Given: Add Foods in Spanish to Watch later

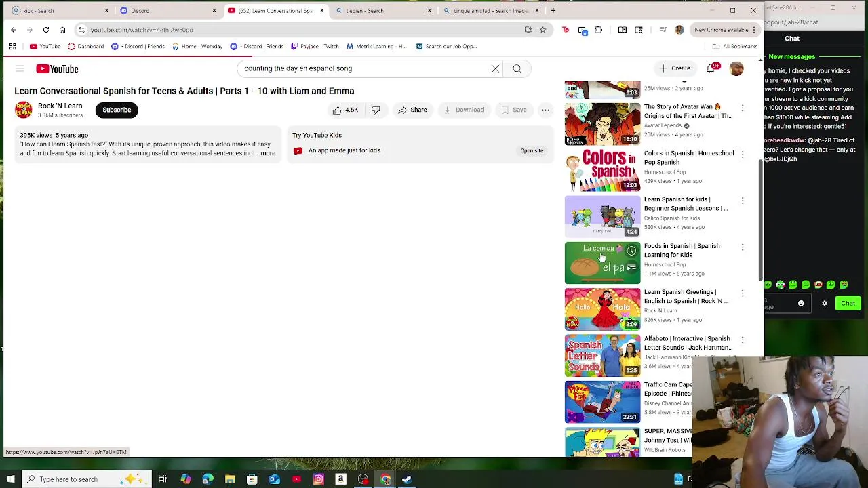Looking at the screenshot, I should click(631, 251).
